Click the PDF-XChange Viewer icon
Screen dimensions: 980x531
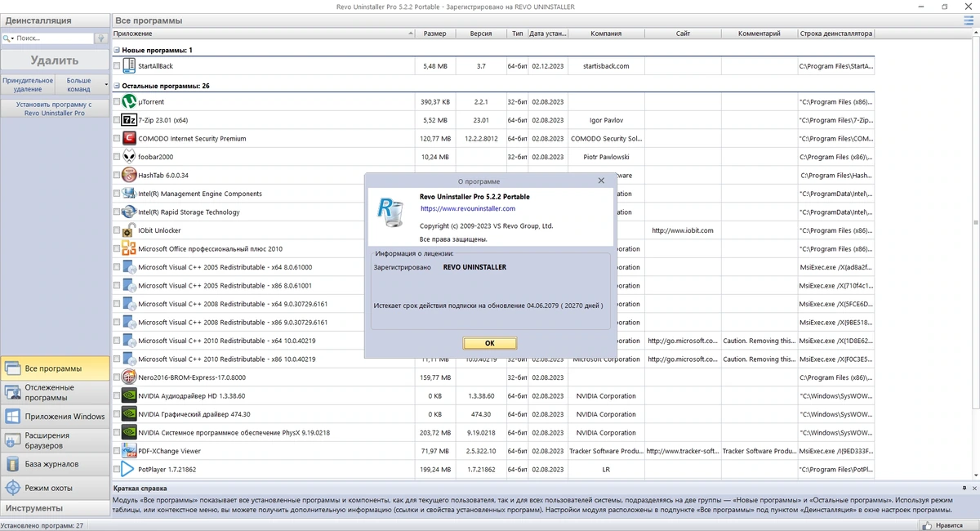click(128, 451)
